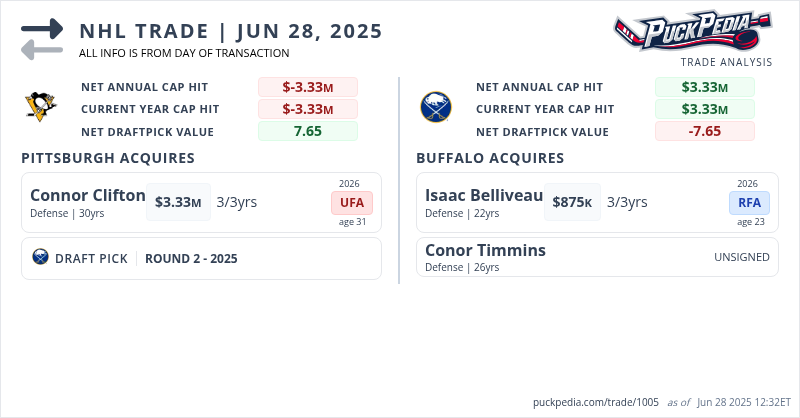Click the Pittsburgh Penguins team logo

[x=40, y=106]
